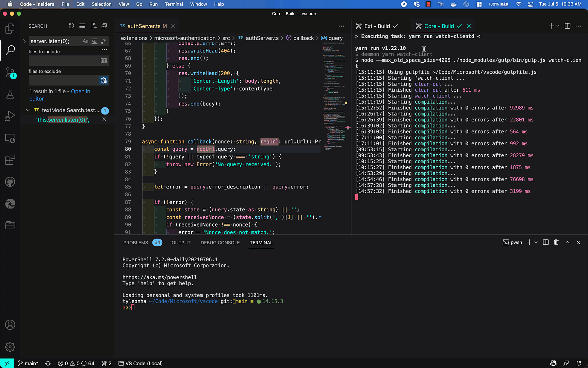Screen dimensions: 588x368
Task: Kill the pwsh terminal with trash icon
Action: (556, 242)
